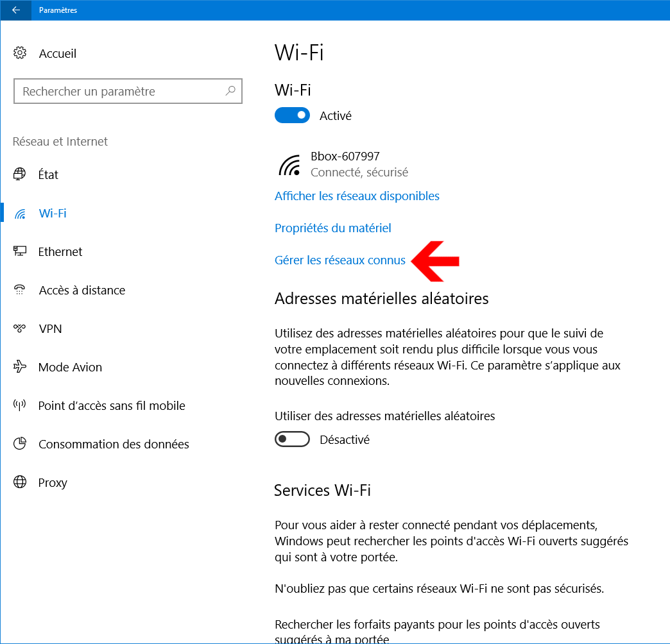Click the Mode Avion airplane icon
670x644 pixels.
[20, 366]
